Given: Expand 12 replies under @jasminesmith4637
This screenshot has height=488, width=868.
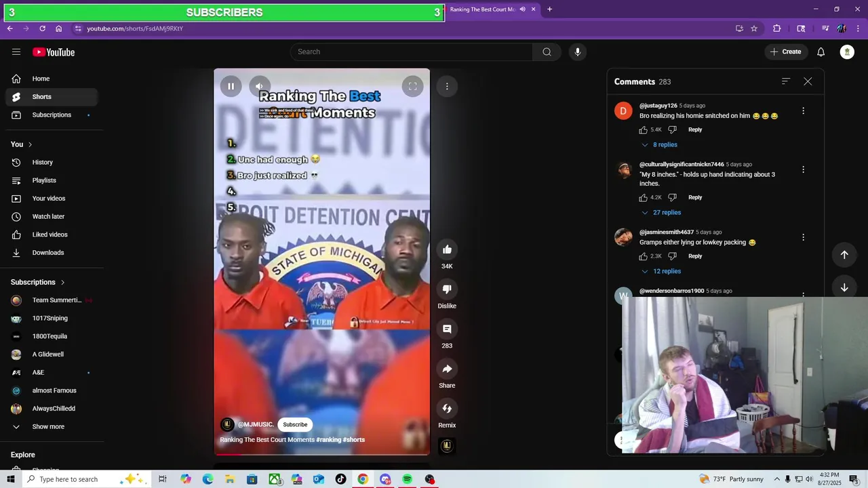Looking at the screenshot, I should 661,271.
